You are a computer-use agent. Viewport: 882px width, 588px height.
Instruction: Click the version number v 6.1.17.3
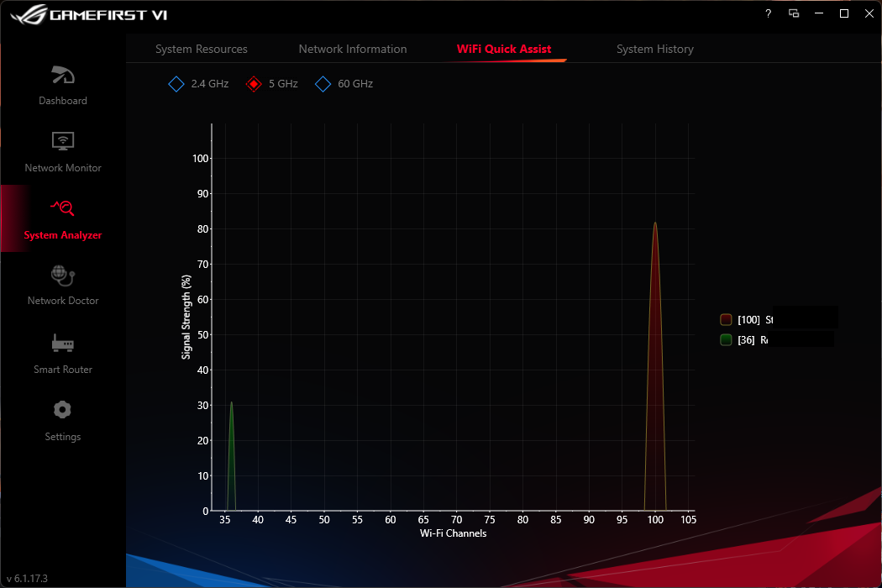point(27,578)
